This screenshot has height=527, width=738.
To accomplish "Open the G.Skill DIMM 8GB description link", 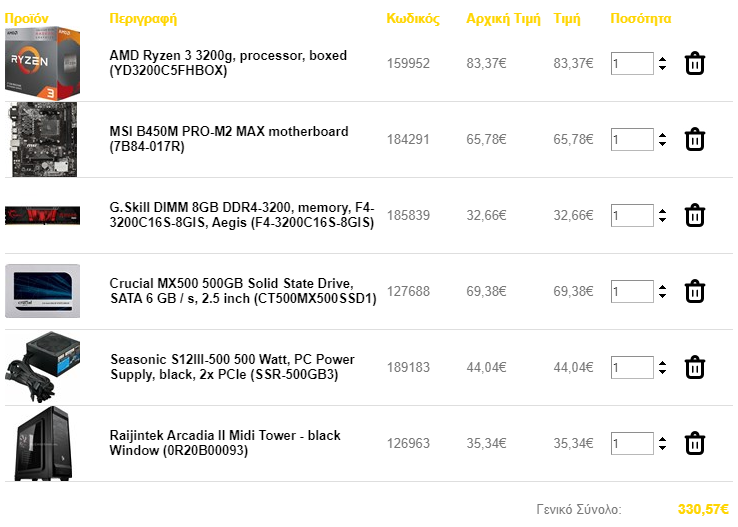I will click(242, 215).
